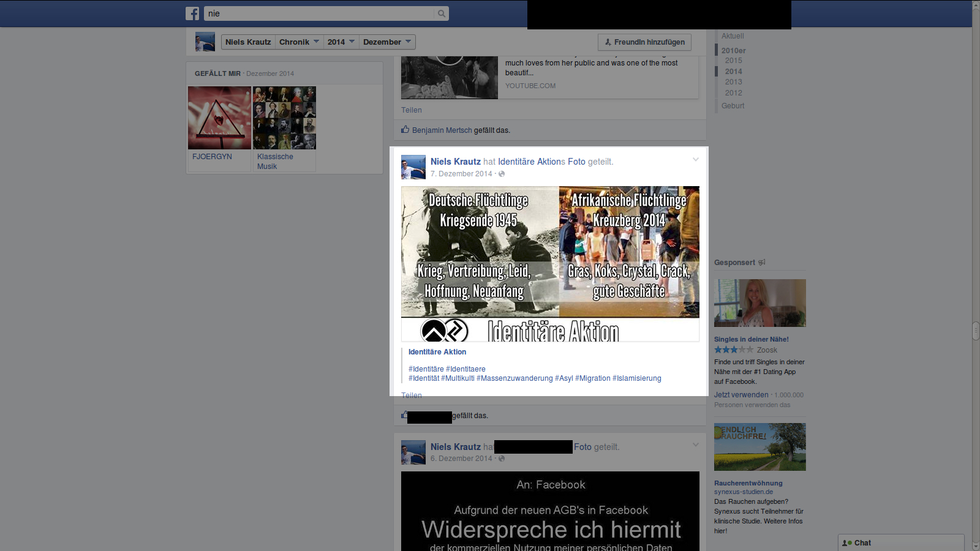The image size is (980, 551).
Task: Click the 7. Dezember 2014 timestamp
Action: point(461,174)
